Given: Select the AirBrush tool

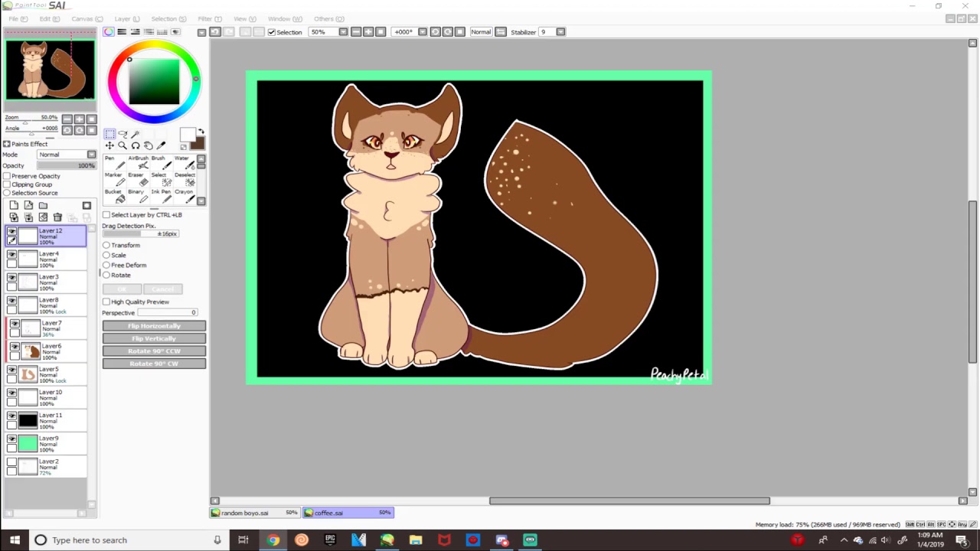Looking at the screenshot, I should coord(139,162).
